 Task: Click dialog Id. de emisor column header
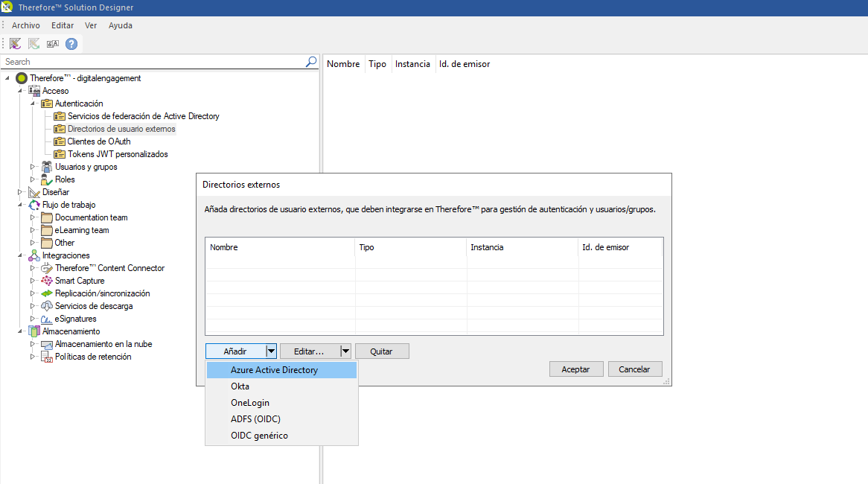tap(620, 247)
